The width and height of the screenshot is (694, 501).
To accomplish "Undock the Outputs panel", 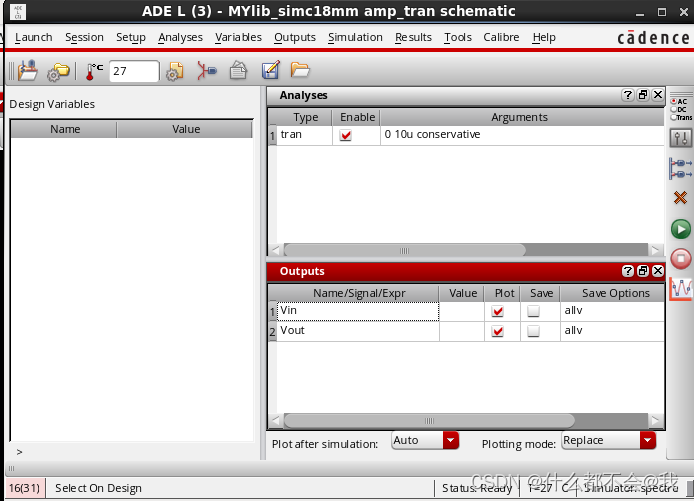I will tap(643, 271).
